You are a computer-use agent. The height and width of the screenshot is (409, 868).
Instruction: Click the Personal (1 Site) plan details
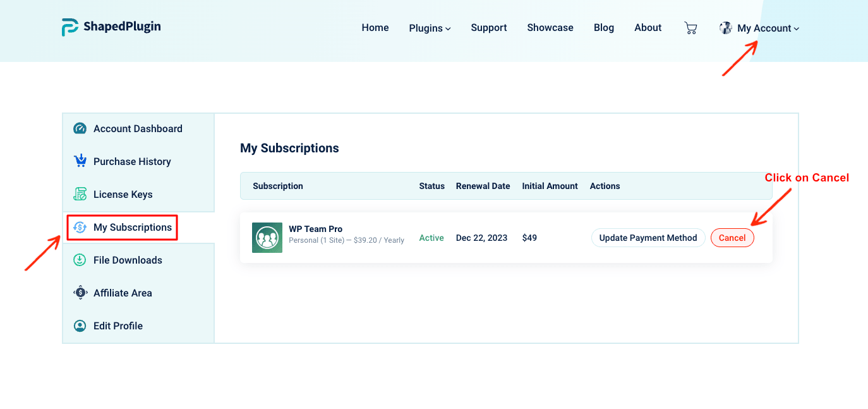point(346,240)
